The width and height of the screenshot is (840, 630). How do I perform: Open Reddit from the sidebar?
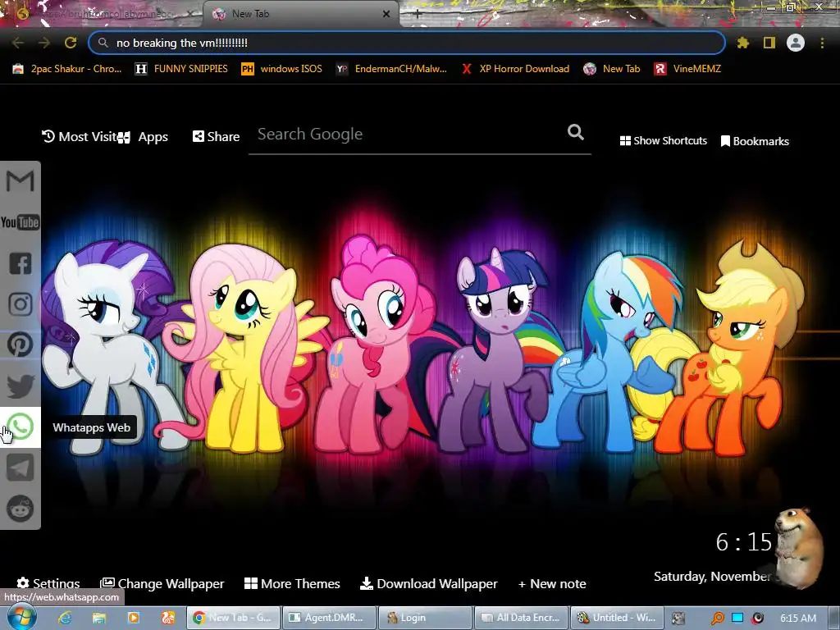point(21,509)
